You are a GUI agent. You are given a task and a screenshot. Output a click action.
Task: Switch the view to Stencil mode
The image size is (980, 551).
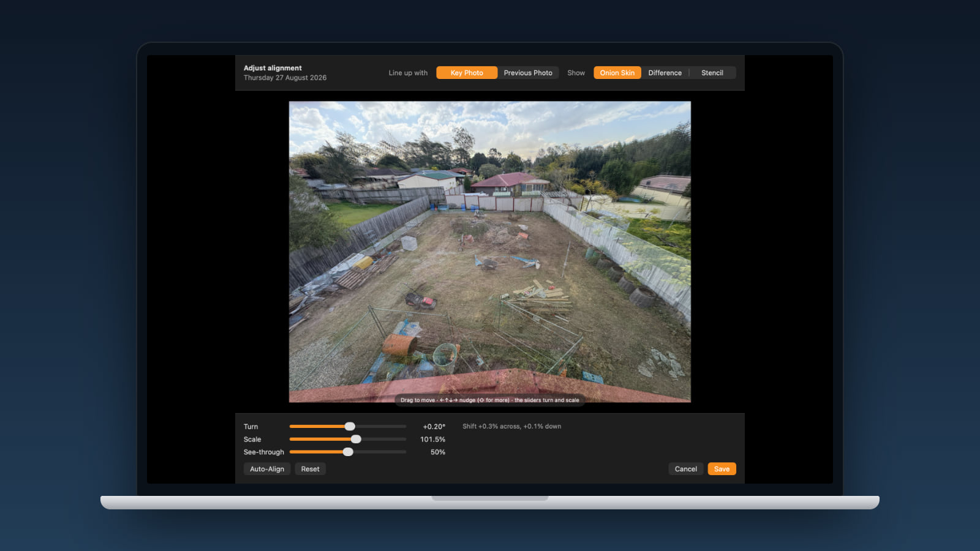pos(712,73)
